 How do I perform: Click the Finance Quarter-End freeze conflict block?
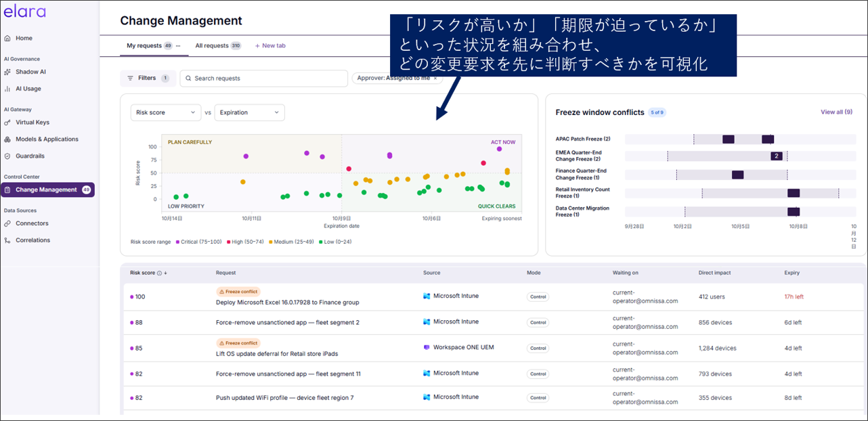tap(737, 175)
